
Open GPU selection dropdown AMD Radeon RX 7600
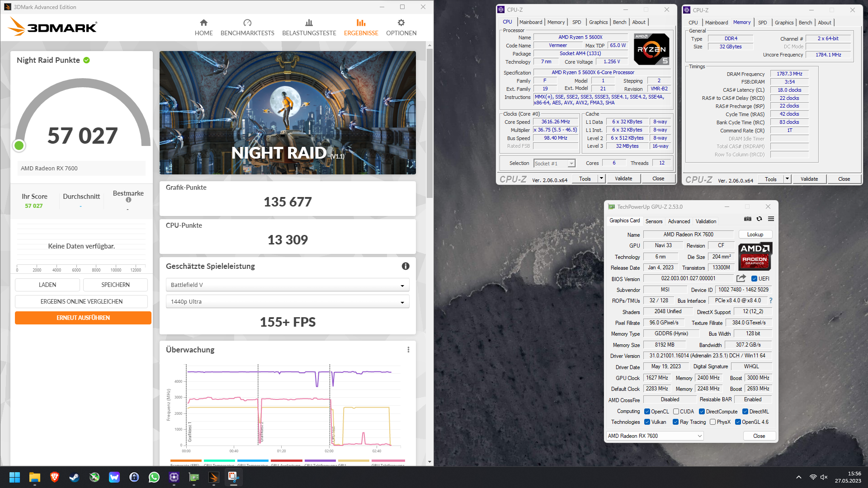click(655, 436)
